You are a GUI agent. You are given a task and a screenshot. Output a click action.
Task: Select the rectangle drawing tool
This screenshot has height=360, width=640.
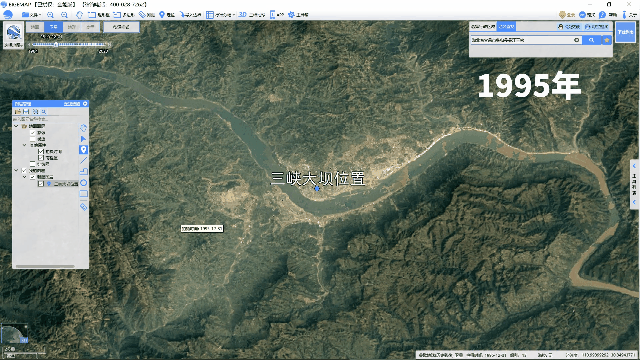(84, 193)
